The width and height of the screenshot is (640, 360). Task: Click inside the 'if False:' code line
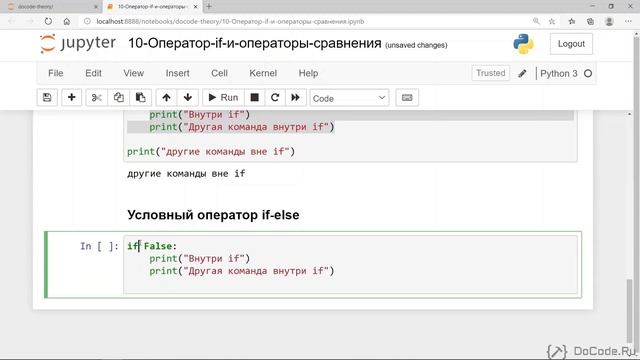tap(152, 246)
